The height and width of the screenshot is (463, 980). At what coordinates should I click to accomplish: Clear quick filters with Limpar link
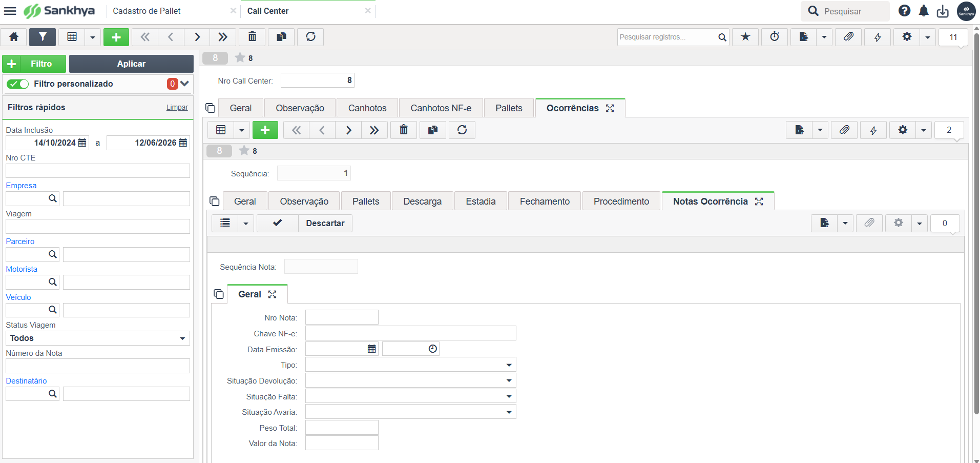pos(177,107)
